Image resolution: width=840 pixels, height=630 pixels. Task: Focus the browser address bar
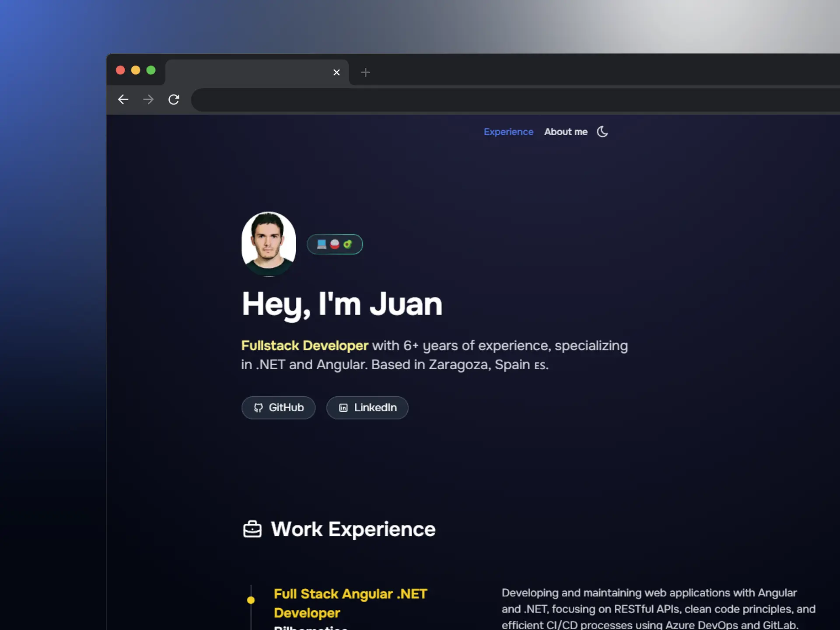[515, 100]
